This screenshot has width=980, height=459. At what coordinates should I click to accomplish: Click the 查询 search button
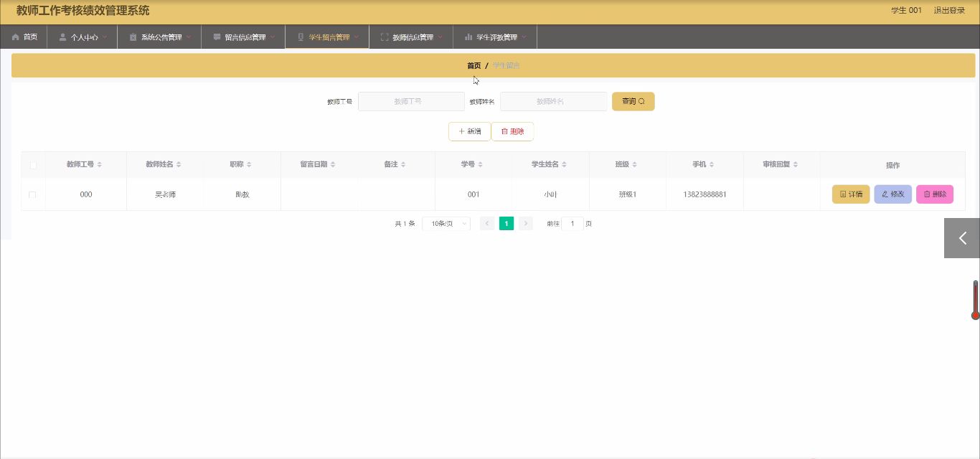pos(633,102)
